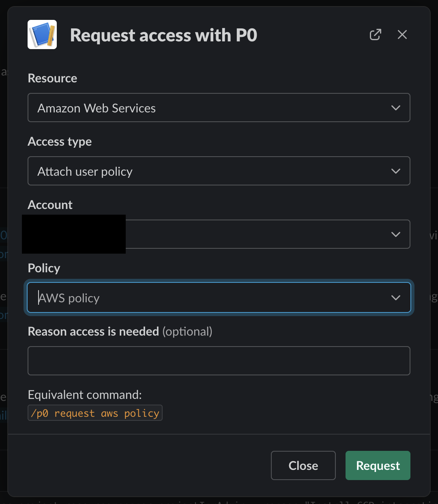
Task: Click the Reason access is needed label
Action: click(x=93, y=332)
